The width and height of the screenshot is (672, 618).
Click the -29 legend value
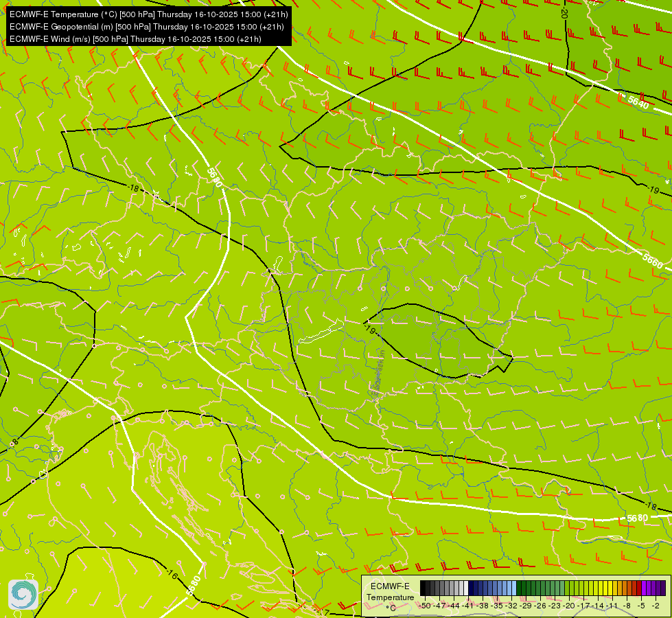[526, 606]
